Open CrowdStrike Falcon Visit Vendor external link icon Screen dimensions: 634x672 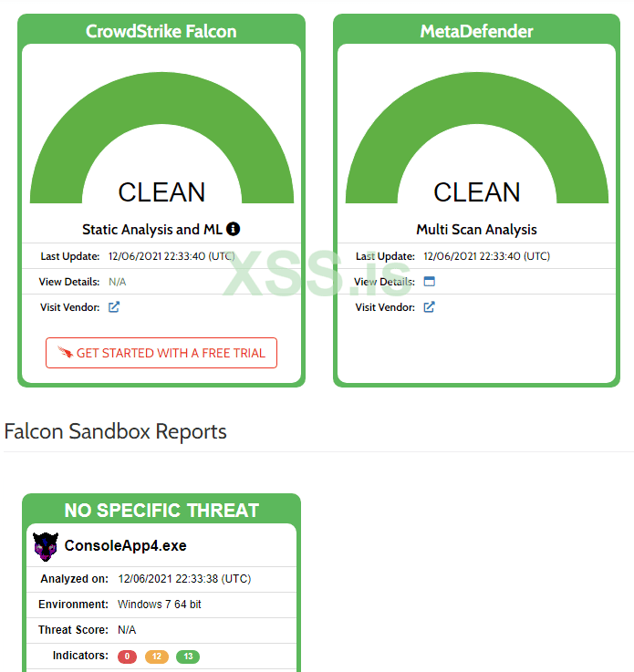point(114,307)
